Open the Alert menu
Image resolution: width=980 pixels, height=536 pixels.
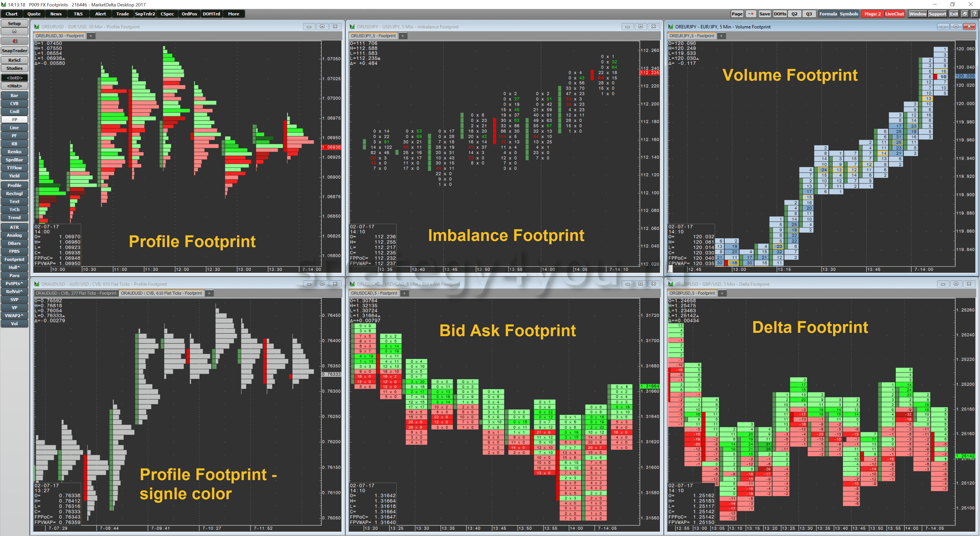101,14
